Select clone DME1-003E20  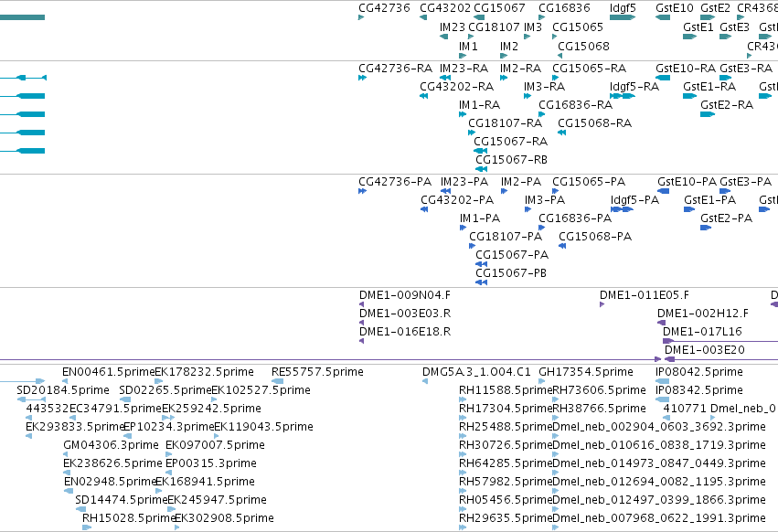[x=705, y=350]
